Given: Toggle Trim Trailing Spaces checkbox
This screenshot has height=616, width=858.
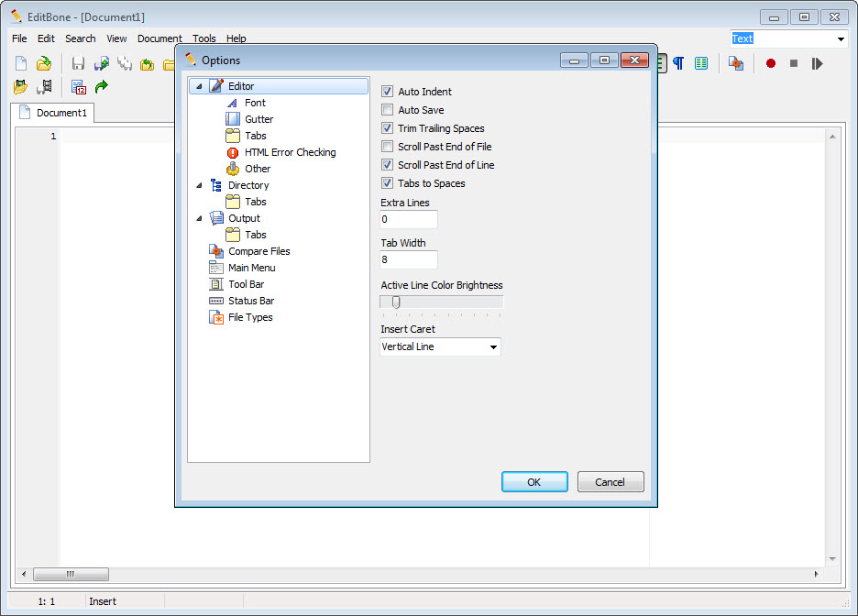Looking at the screenshot, I should pos(388,128).
